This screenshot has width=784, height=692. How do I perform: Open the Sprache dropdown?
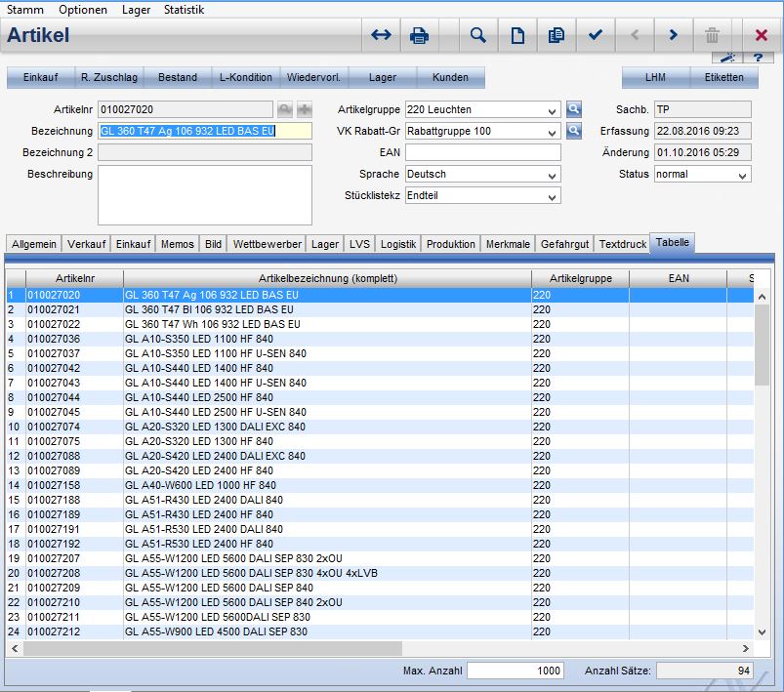(554, 175)
